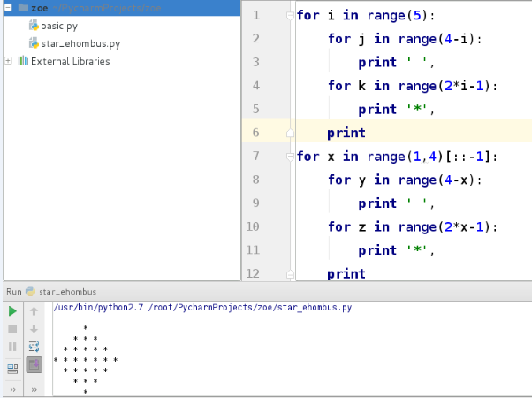Click the Pause output button

point(12,347)
